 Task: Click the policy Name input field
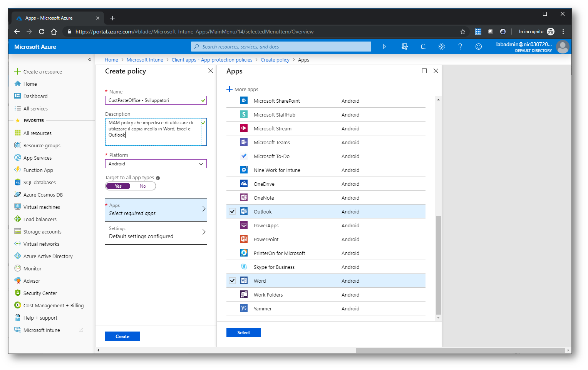tap(156, 100)
